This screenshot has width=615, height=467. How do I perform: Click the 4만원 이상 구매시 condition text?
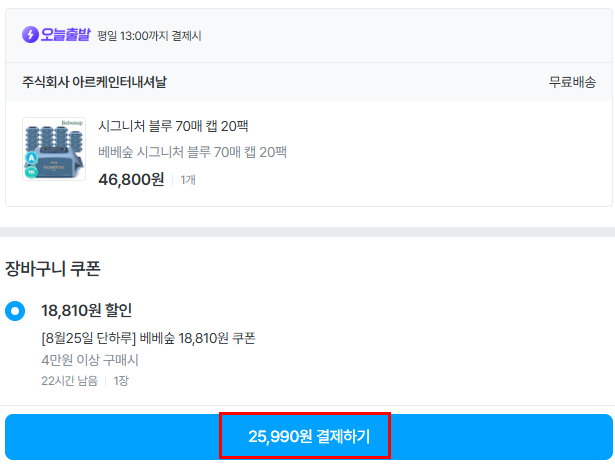click(x=90, y=360)
